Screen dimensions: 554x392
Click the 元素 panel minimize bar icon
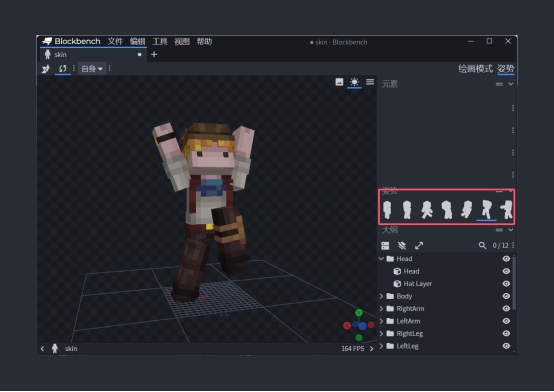click(x=499, y=84)
